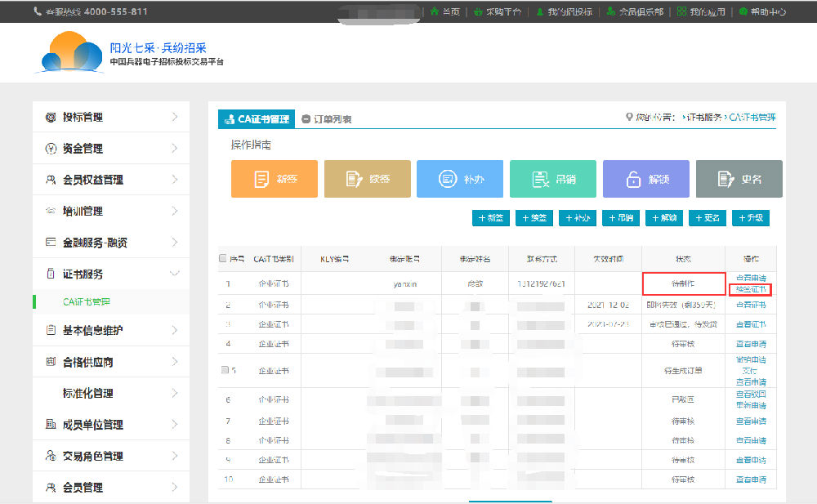Viewport: 817px width, 504px height.
Task: Expand 标准化管理 using its chevron arrow
Action: pos(175,393)
